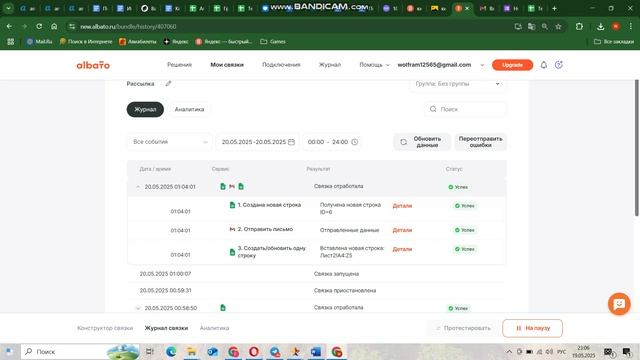Select the Связка приостановлена log row
The image size is (640, 360).
coord(316,291)
